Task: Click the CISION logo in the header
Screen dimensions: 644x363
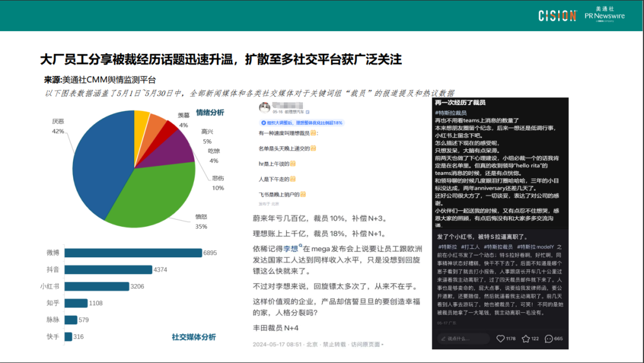Action: [x=556, y=15]
